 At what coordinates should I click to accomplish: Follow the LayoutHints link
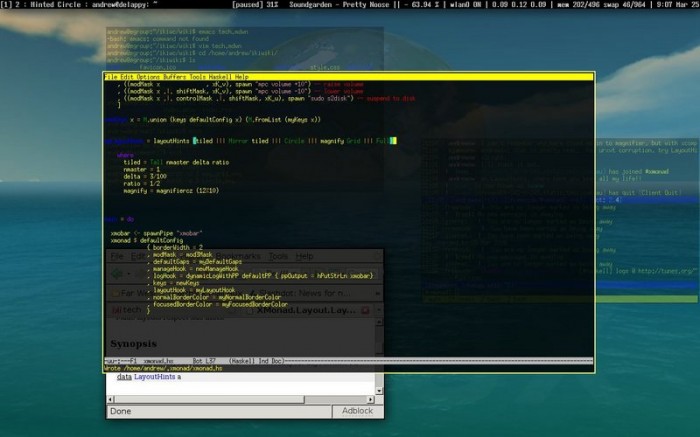154,377
